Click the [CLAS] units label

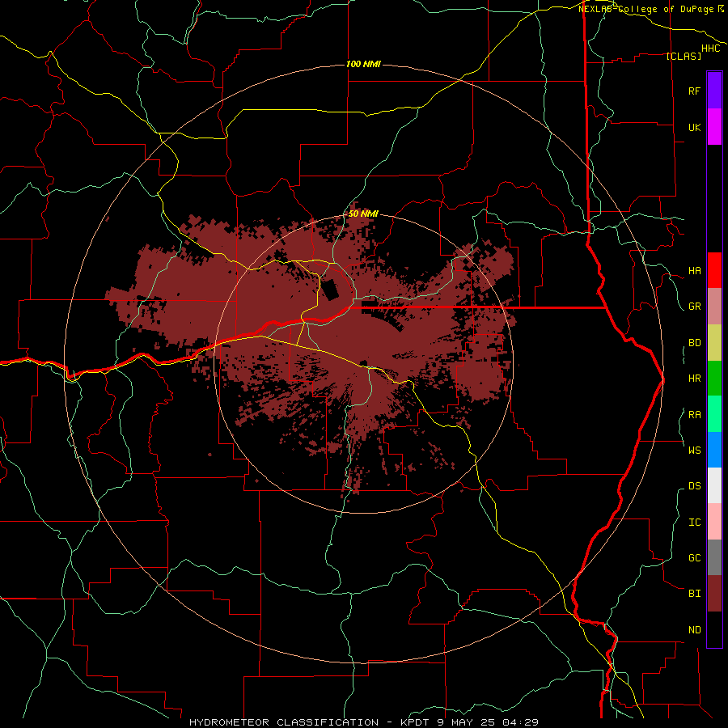tap(684, 56)
